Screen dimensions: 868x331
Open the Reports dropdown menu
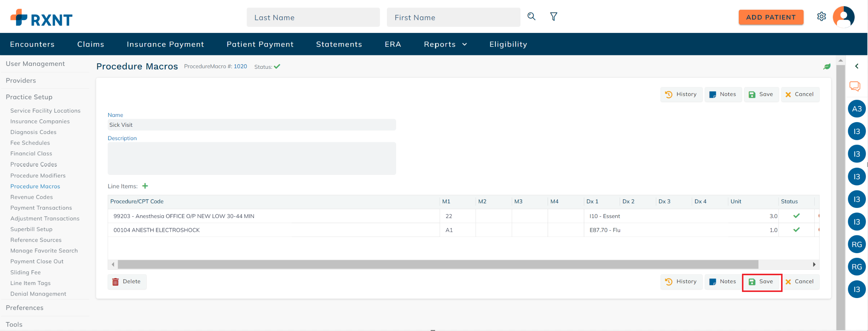click(445, 44)
